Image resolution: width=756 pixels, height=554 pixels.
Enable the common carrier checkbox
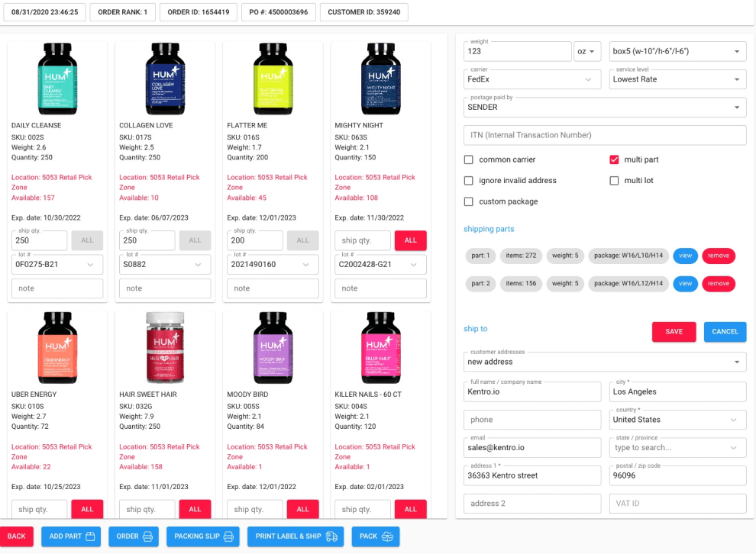tap(469, 159)
